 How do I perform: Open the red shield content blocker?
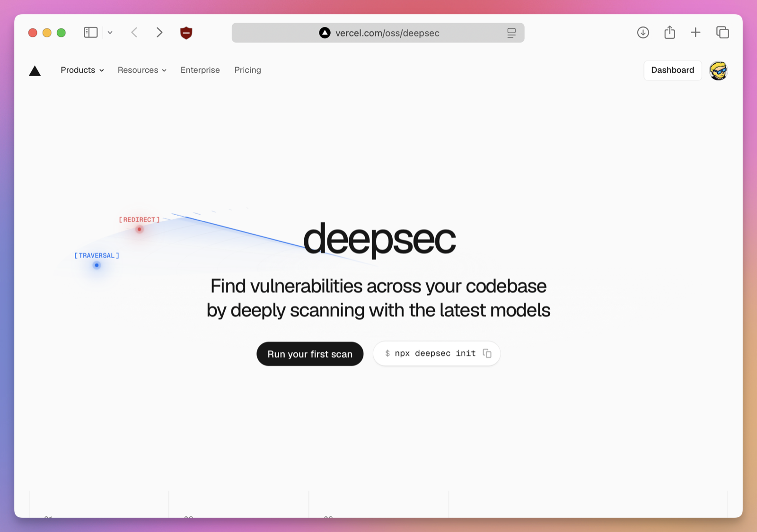186,33
